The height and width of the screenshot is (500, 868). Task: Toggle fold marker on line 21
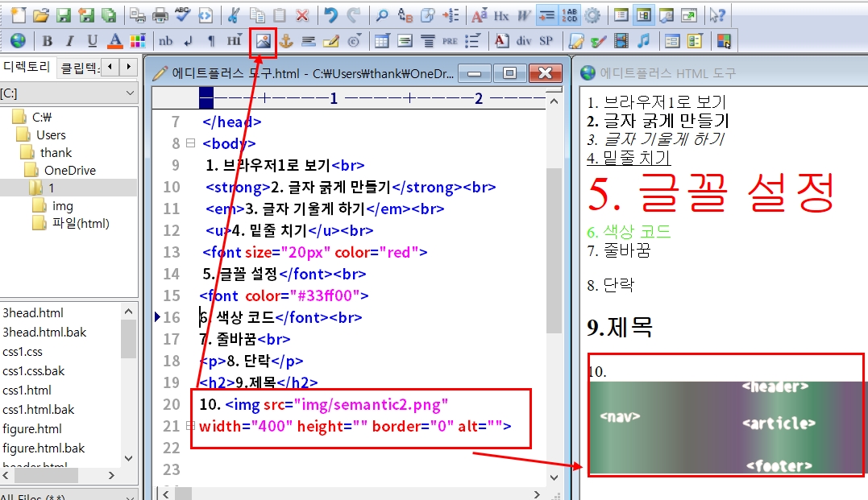pyautogui.click(x=190, y=426)
